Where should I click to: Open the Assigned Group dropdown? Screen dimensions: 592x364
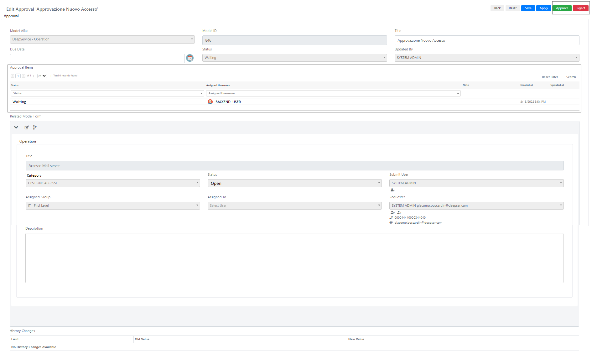tap(113, 206)
